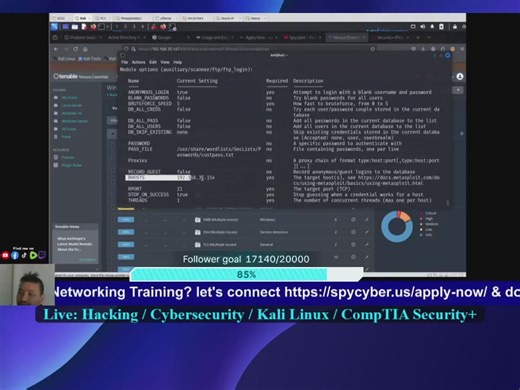This screenshot has height=390, width=520.
Task: Open the notifications bell in system tray
Action: pyautogui.click(x=432, y=27)
